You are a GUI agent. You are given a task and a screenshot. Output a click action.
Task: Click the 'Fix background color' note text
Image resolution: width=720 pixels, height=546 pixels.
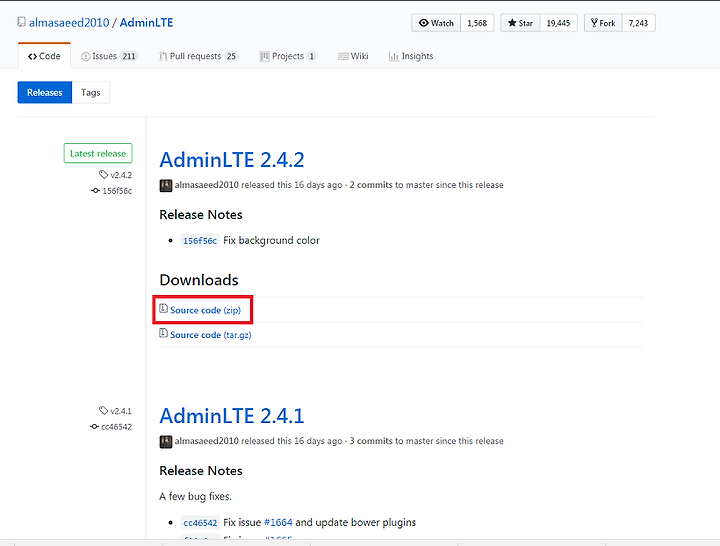271,240
